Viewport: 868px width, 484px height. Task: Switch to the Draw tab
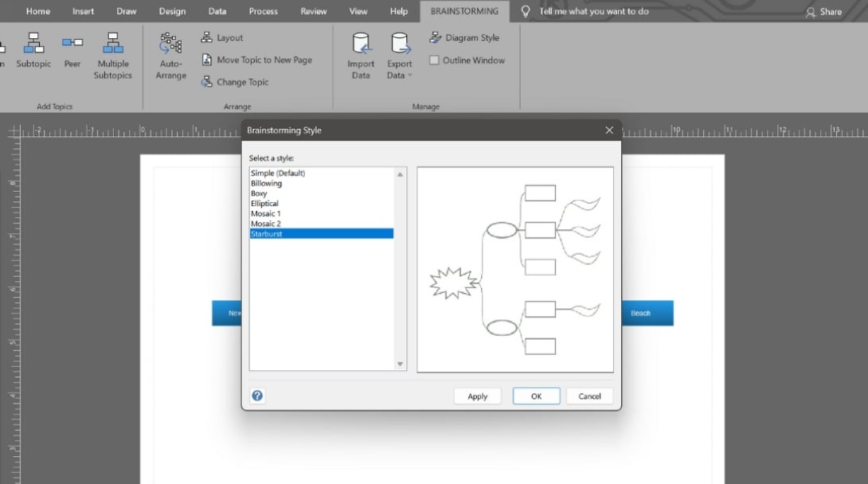[x=126, y=11]
